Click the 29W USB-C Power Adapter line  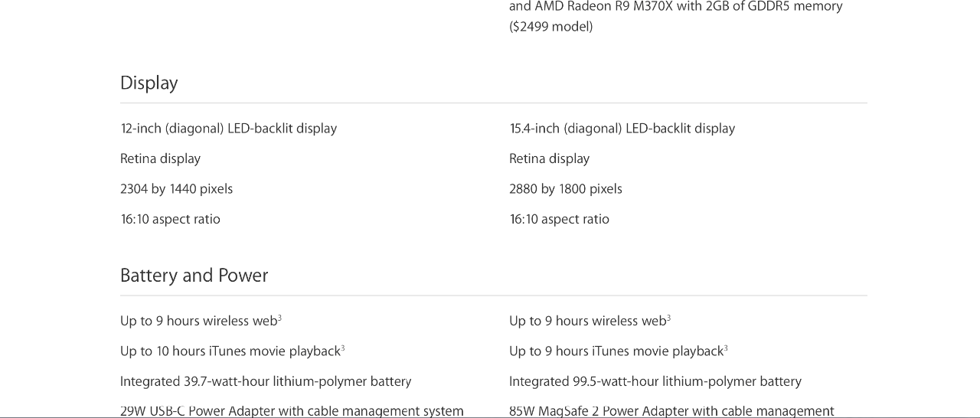292,411
